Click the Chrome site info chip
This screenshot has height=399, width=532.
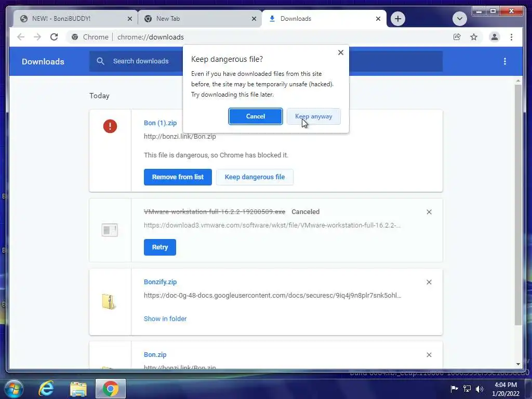[90, 37]
